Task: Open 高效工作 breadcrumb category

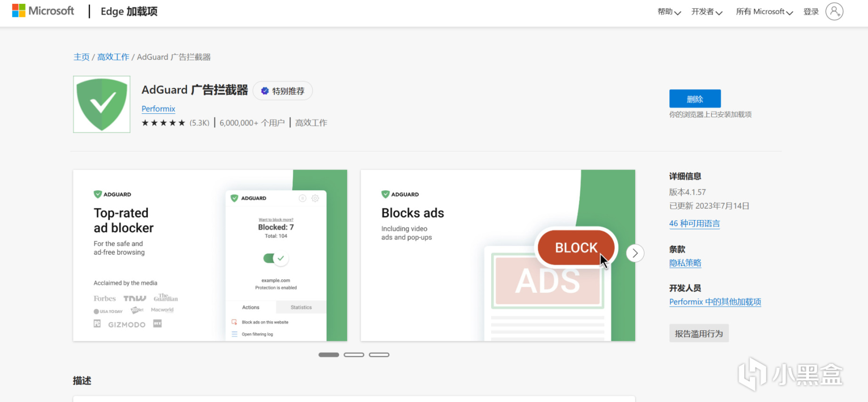Action: (113, 57)
